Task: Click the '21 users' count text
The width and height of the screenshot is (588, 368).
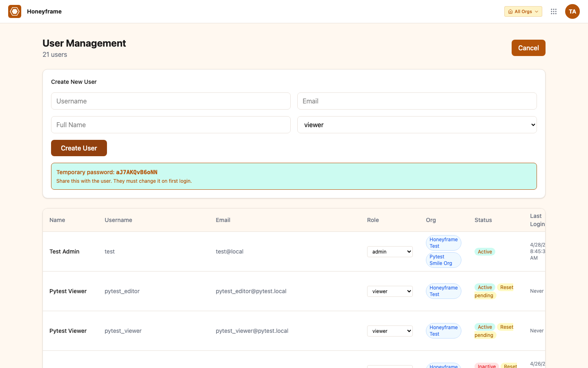Action: tap(55, 54)
